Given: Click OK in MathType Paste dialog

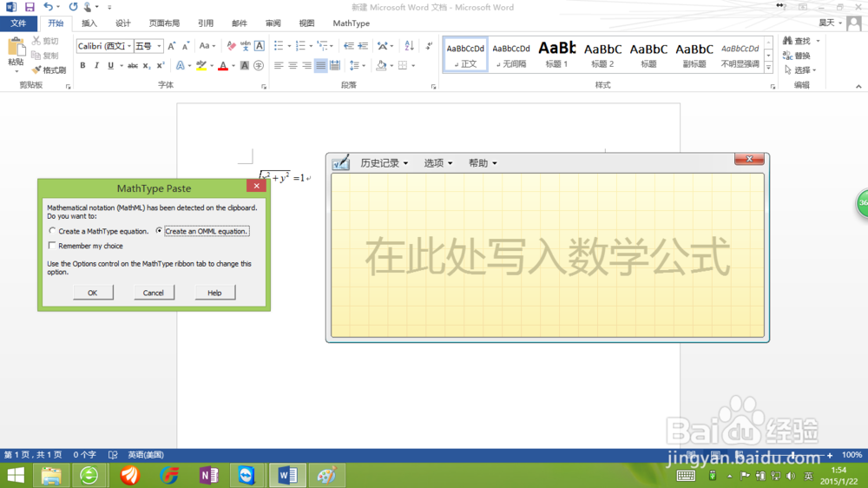Looking at the screenshot, I should (x=93, y=293).
